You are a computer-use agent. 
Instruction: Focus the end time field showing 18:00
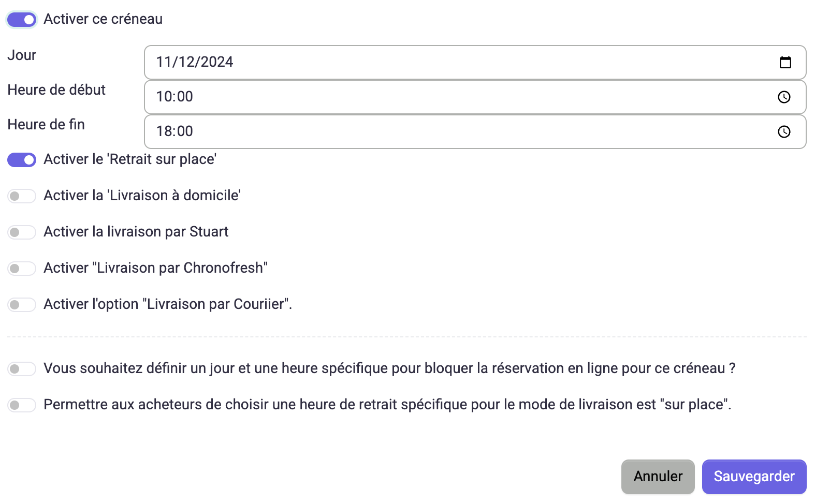point(475,131)
